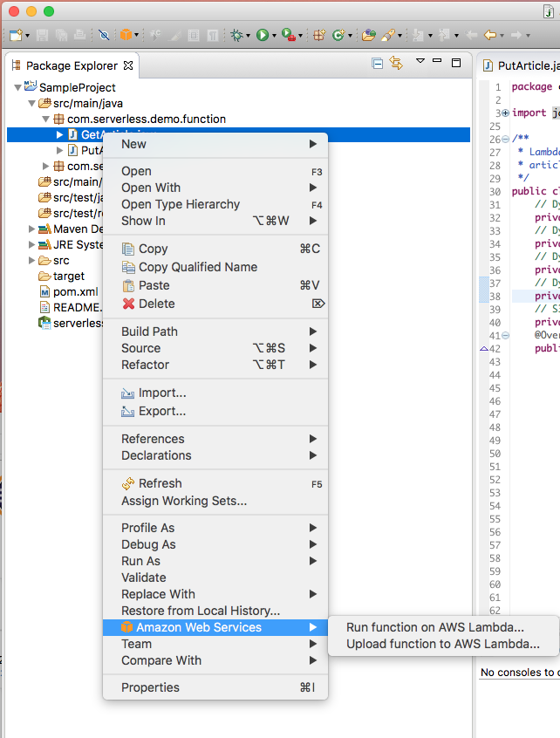Select Copy Qualified Name
The height and width of the screenshot is (738, 560).
click(x=215, y=267)
